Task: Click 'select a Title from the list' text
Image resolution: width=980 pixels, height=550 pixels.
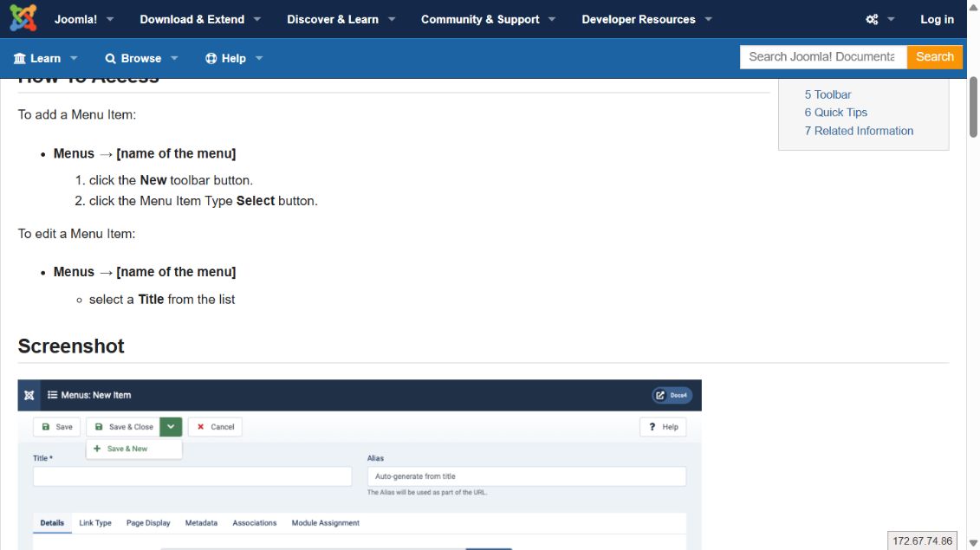Action: point(162,300)
